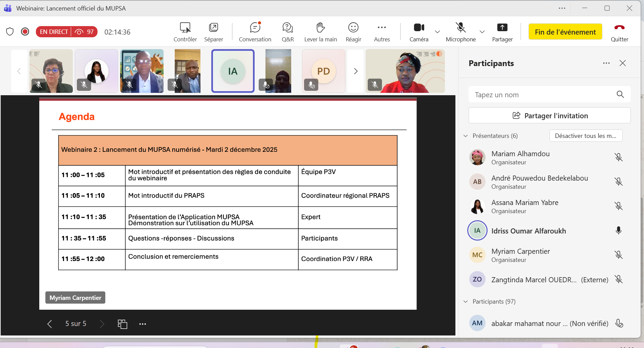Open the Microphone options dropdown arrow
Image resolution: width=644 pixels, height=348 pixels.
click(482, 32)
